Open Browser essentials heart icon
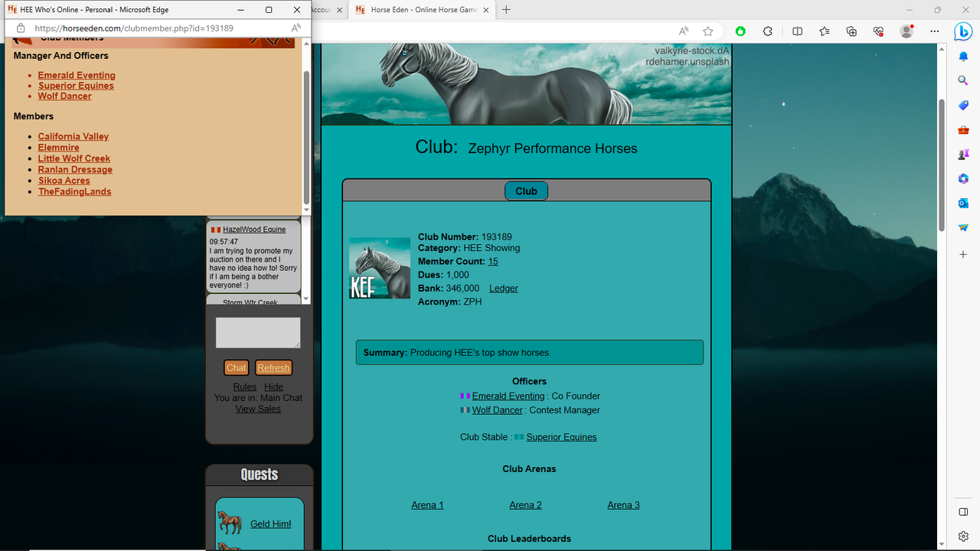The image size is (980, 551). 878,31
